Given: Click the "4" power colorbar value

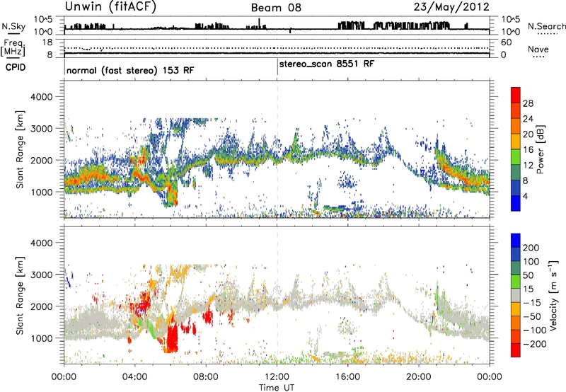Looking at the screenshot, I should pos(526,196).
